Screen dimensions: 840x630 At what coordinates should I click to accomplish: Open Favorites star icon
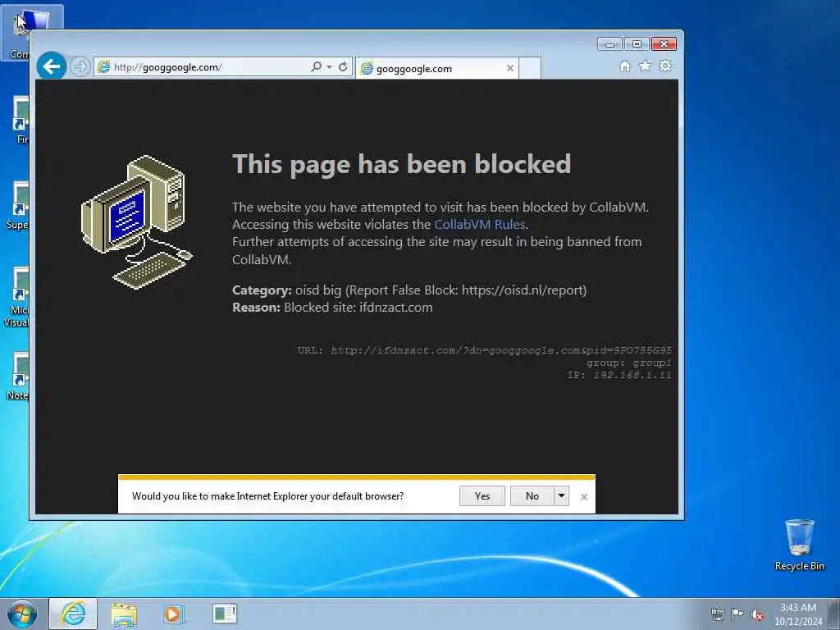(x=645, y=66)
